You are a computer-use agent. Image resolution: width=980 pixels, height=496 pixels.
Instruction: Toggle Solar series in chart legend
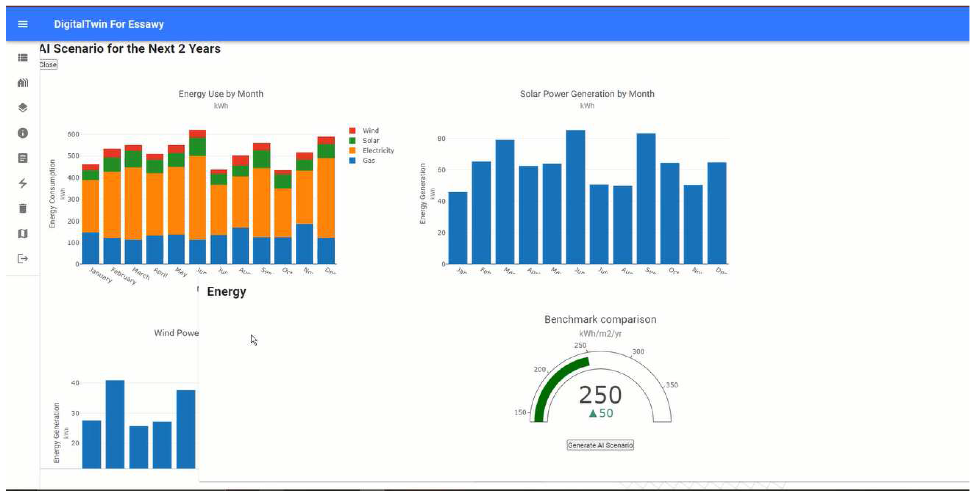coord(370,140)
